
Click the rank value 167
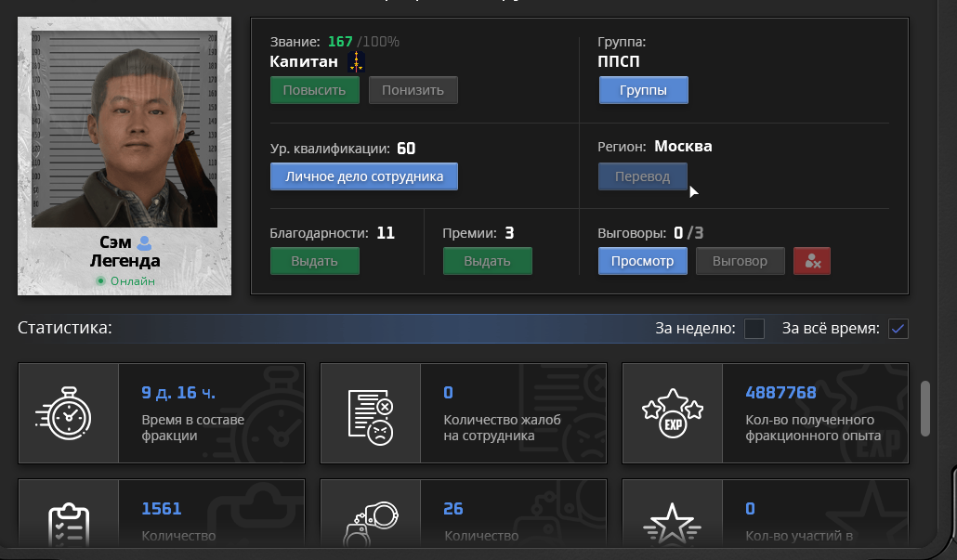pyautogui.click(x=340, y=42)
